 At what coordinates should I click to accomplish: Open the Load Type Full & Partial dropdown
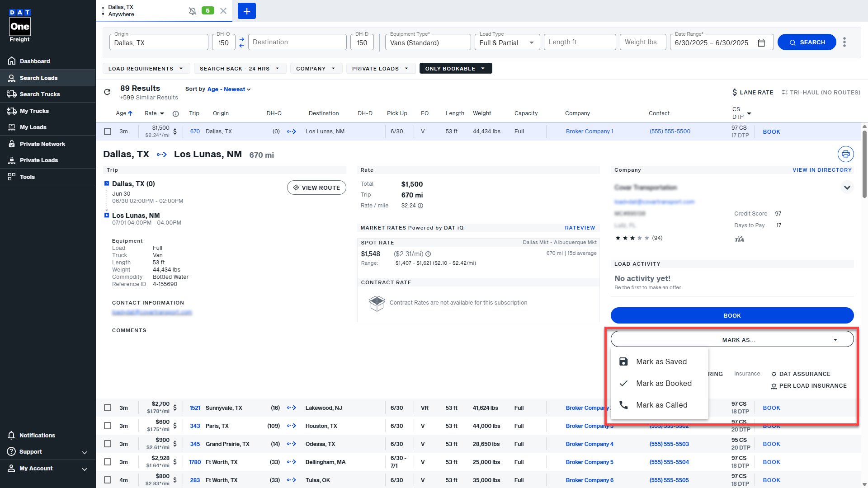[507, 42]
